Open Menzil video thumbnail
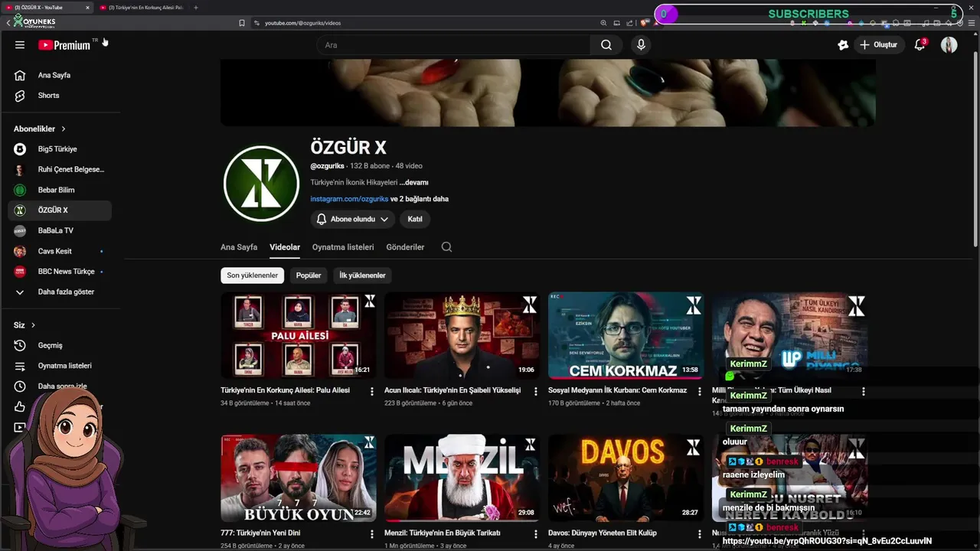The height and width of the screenshot is (551, 980). (462, 478)
